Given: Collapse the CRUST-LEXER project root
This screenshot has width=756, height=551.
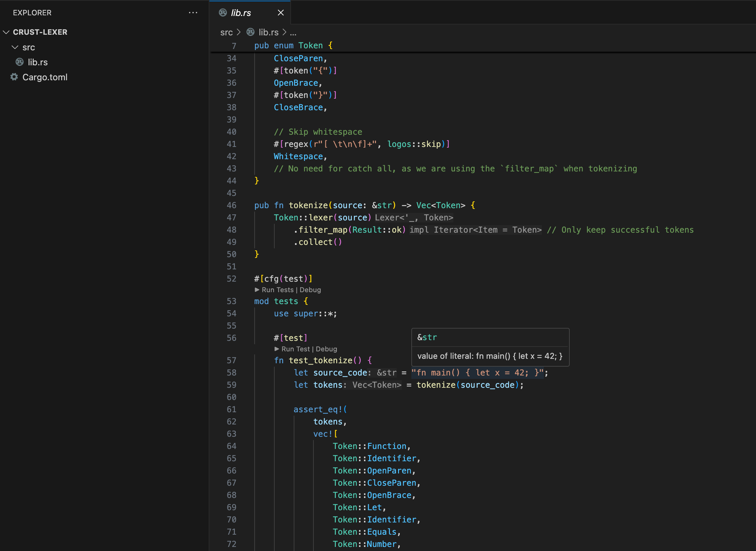Looking at the screenshot, I should click(x=6, y=32).
